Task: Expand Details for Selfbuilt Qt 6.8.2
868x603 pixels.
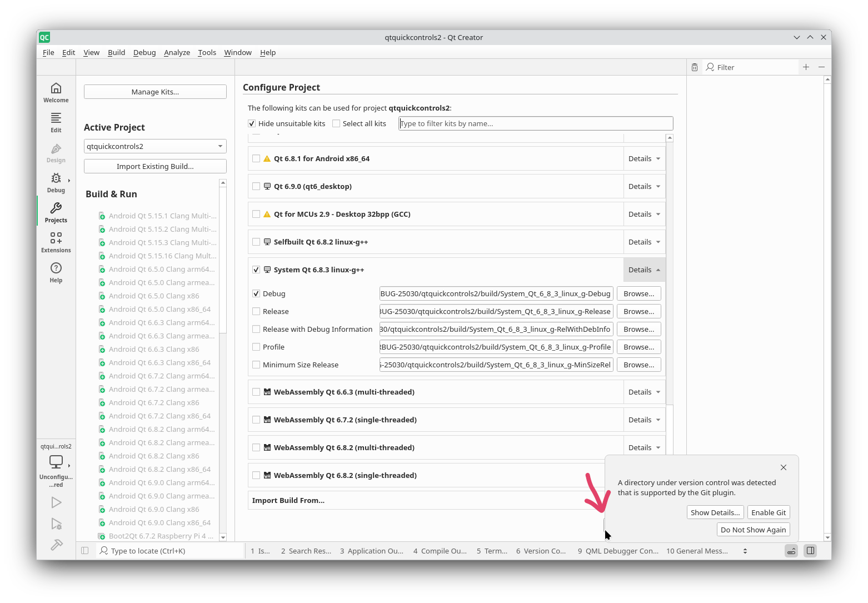Action: coord(645,242)
